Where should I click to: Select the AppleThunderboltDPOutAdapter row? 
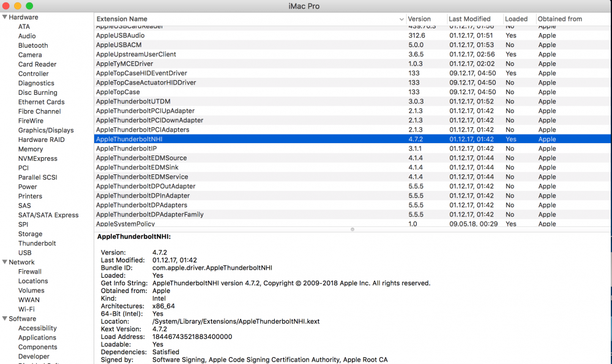tap(353, 186)
